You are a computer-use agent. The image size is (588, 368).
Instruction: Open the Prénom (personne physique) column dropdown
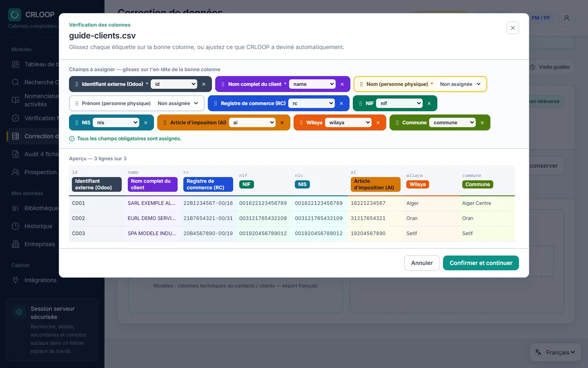tap(178, 103)
